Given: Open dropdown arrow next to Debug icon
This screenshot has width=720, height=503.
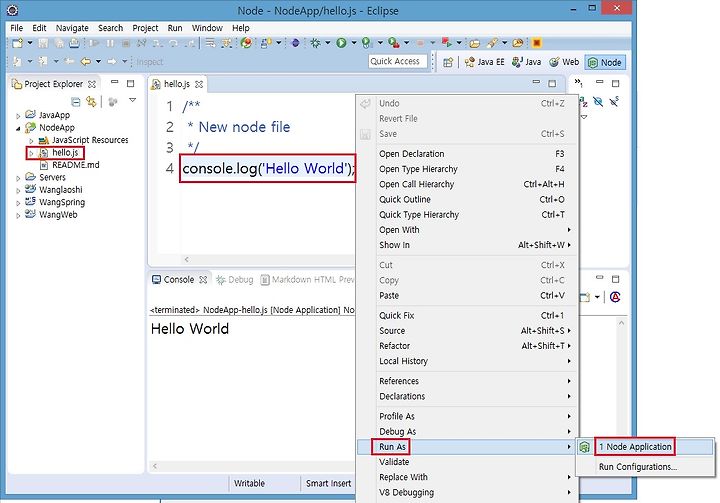Looking at the screenshot, I should 328,43.
